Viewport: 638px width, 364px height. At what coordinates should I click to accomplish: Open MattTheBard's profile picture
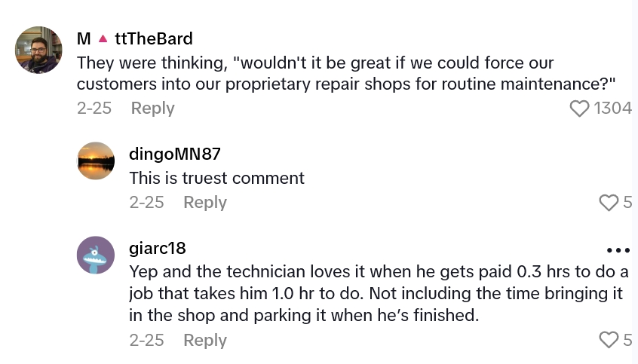click(x=38, y=50)
